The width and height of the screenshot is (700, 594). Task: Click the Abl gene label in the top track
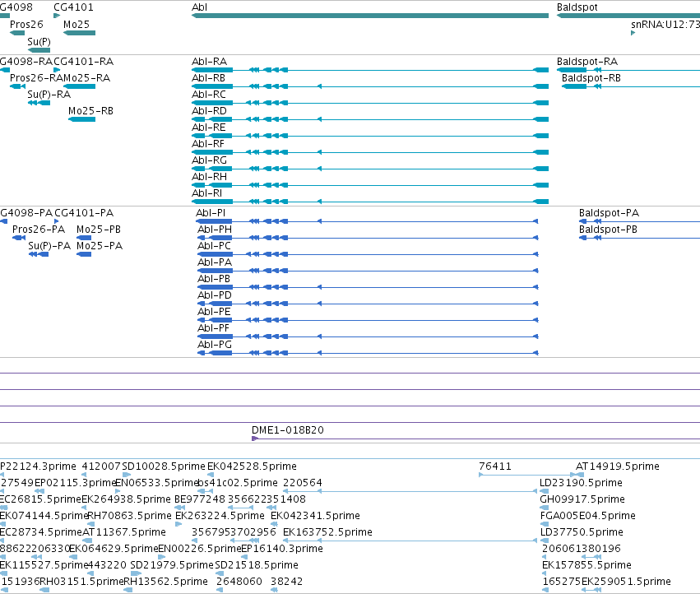click(199, 7)
